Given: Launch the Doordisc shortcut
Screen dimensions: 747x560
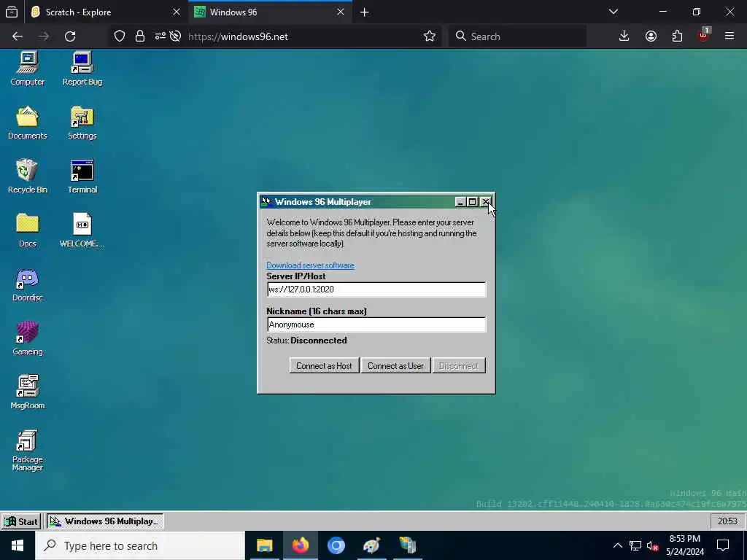Looking at the screenshot, I should [x=27, y=285].
